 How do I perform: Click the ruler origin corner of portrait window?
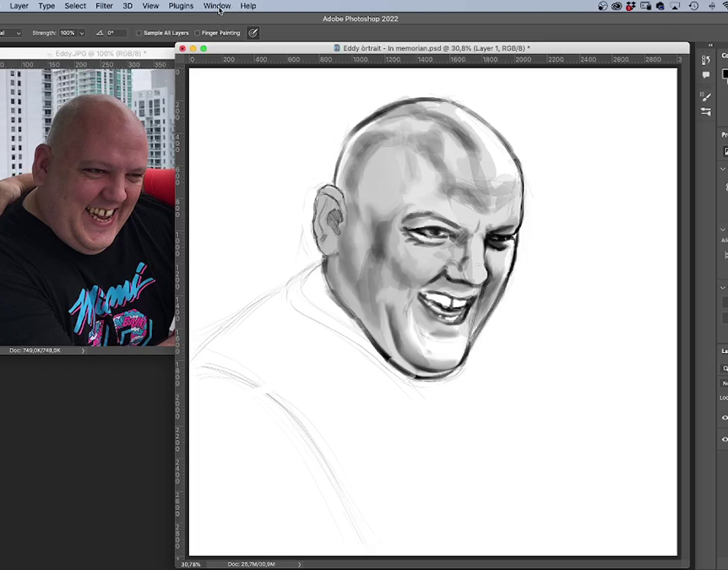point(181,60)
